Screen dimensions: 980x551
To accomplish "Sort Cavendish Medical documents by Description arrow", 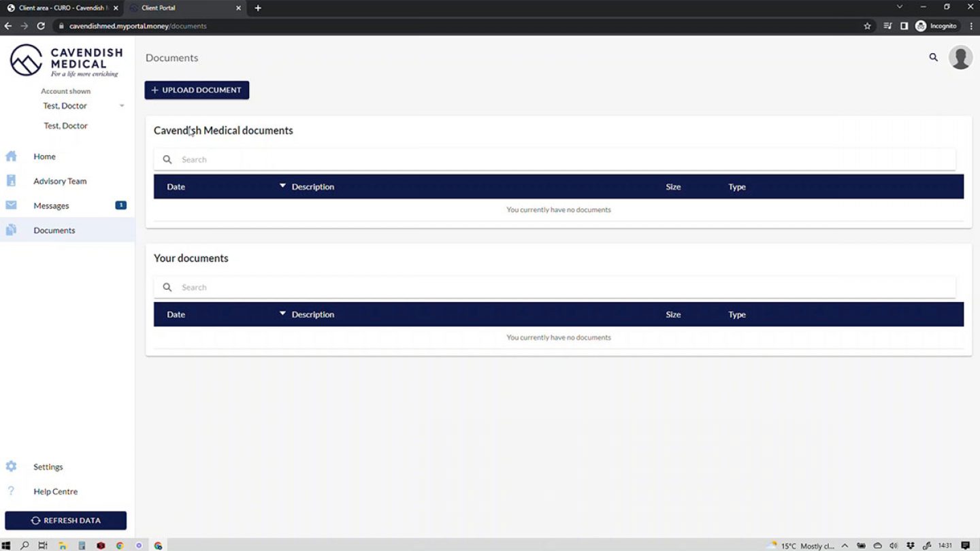I will (x=282, y=186).
